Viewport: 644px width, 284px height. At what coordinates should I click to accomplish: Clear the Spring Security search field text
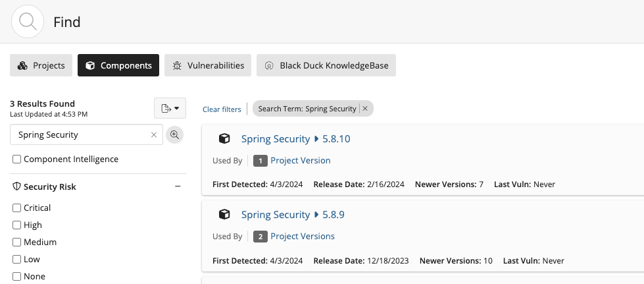click(x=154, y=134)
